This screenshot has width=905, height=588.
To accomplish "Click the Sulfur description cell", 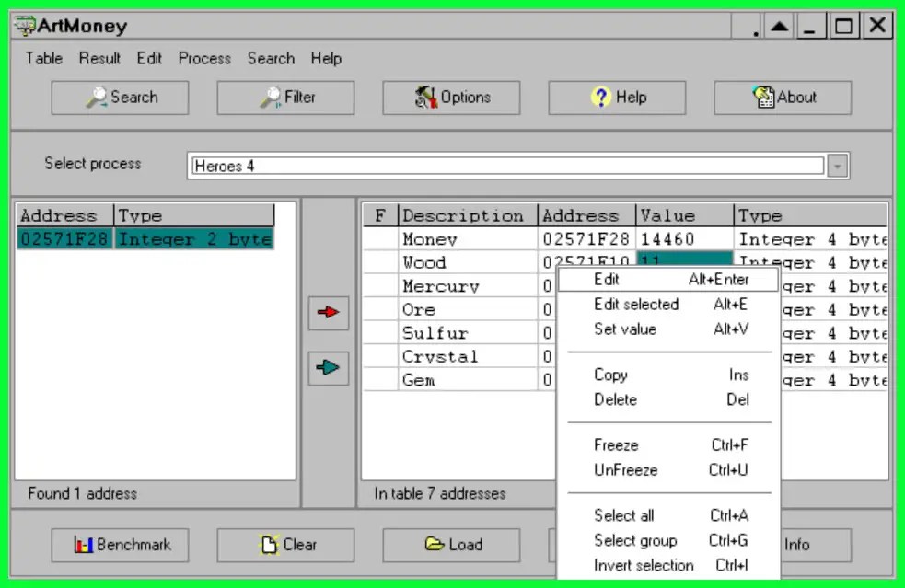I will pos(468,333).
